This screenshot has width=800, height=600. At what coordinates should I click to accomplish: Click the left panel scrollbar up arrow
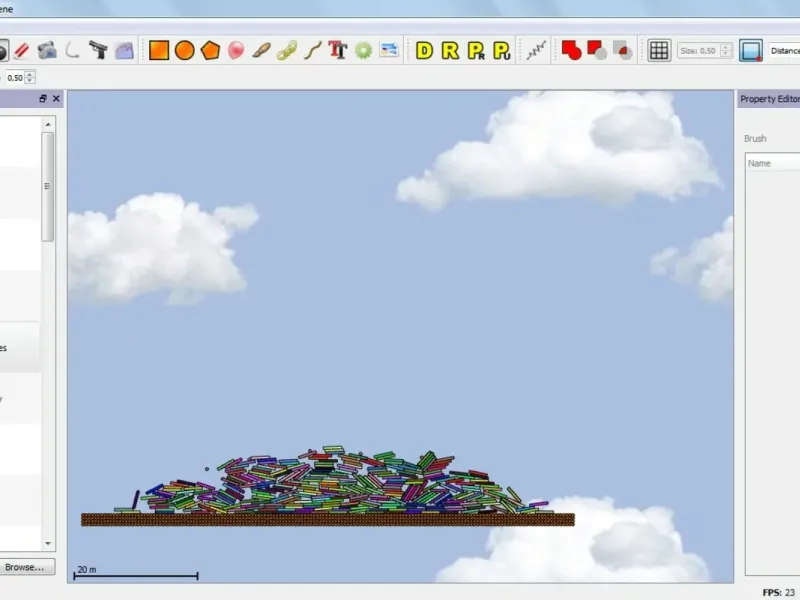coord(48,124)
